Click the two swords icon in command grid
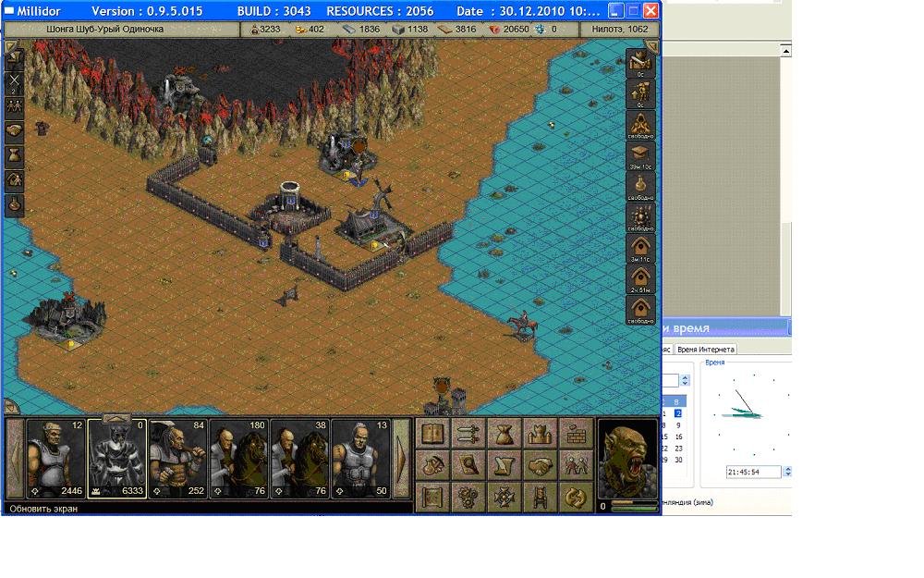The width and height of the screenshot is (924, 578). pyautogui.click(x=468, y=434)
